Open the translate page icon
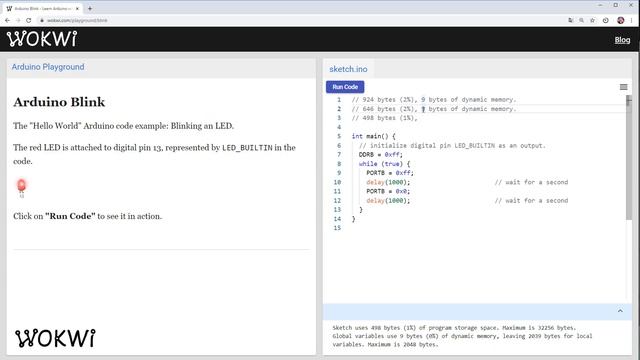The height and width of the screenshot is (360, 640). pyautogui.click(x=571, y=20)
